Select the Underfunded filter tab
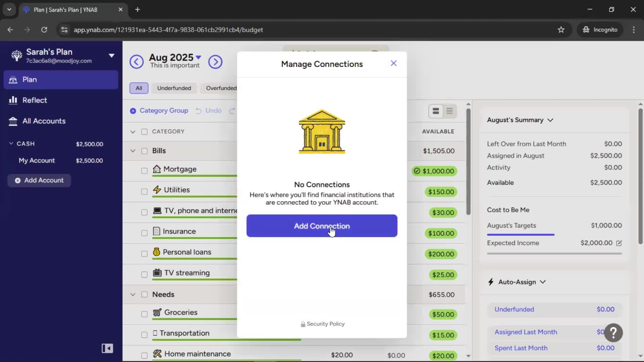The image size is (644, 362). point(174,88)
